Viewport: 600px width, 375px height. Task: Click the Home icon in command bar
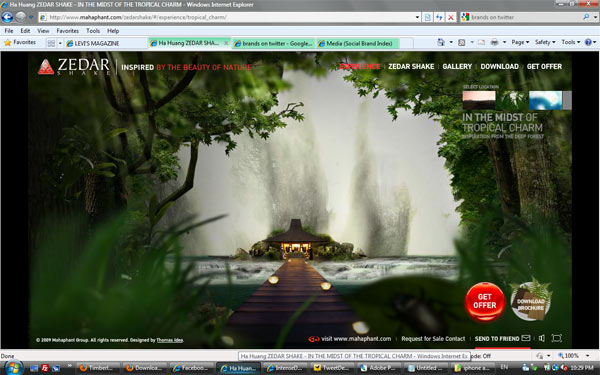pos(441,42)
